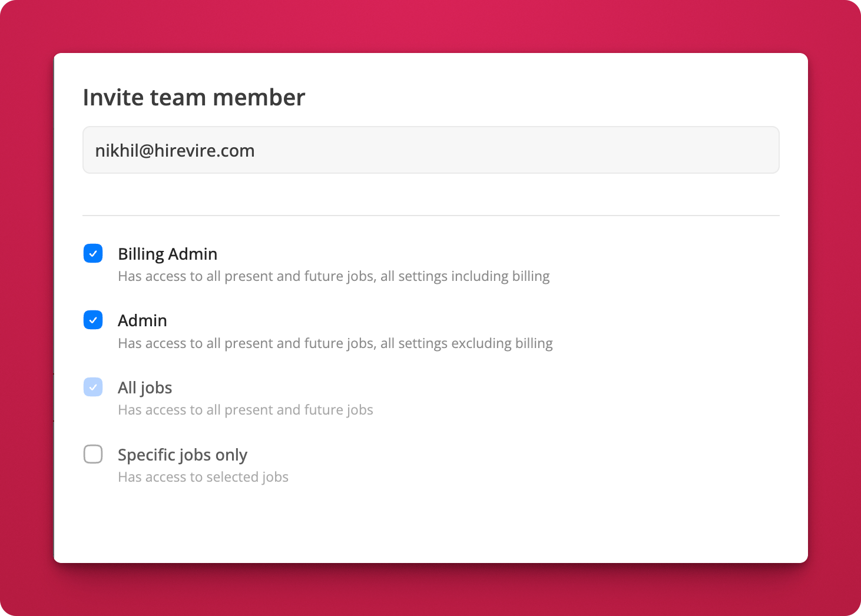Uncheck the Admin checkbox
The width and height of the screenshot is (861, 616).
(x=93, y=320)
